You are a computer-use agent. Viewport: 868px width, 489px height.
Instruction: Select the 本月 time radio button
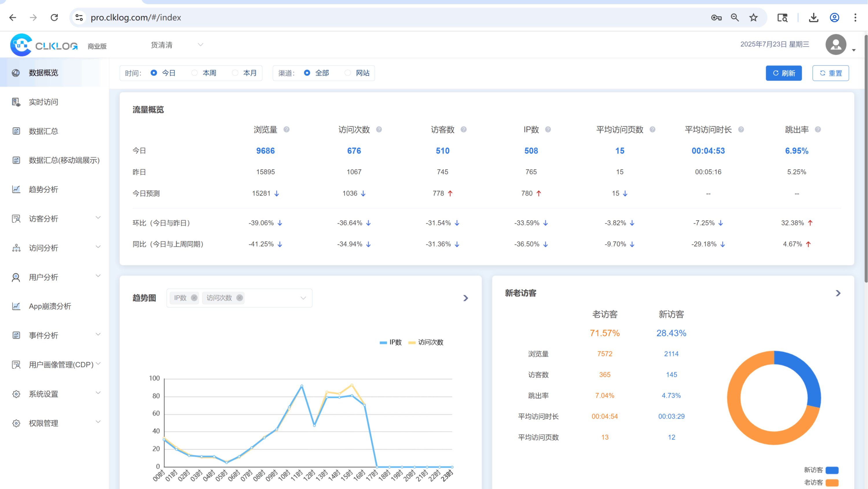[x=235, y=73]
